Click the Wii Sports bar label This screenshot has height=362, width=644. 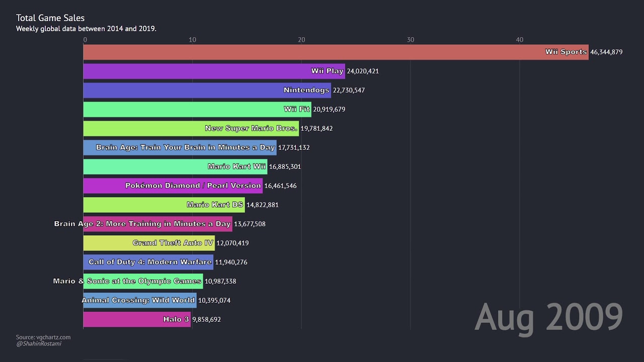[566, 52]
